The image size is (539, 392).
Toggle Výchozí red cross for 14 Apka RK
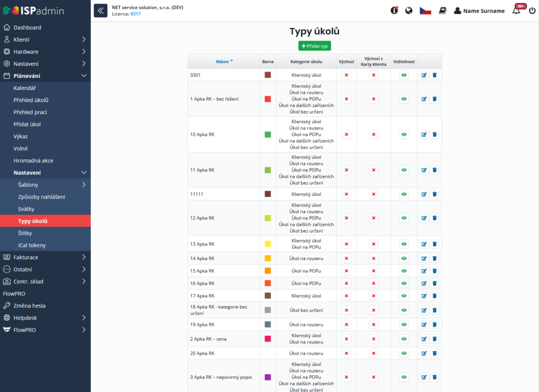pos(346,258)
